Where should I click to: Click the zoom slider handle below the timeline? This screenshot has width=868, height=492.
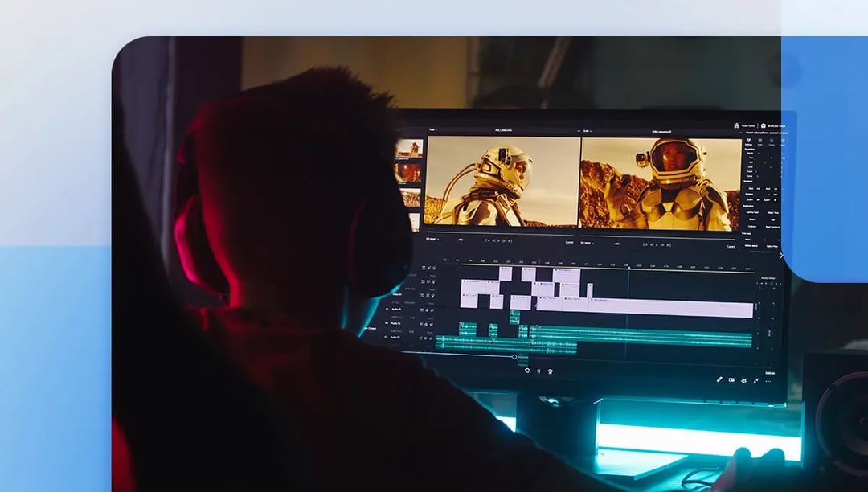[x=514, y=356]
